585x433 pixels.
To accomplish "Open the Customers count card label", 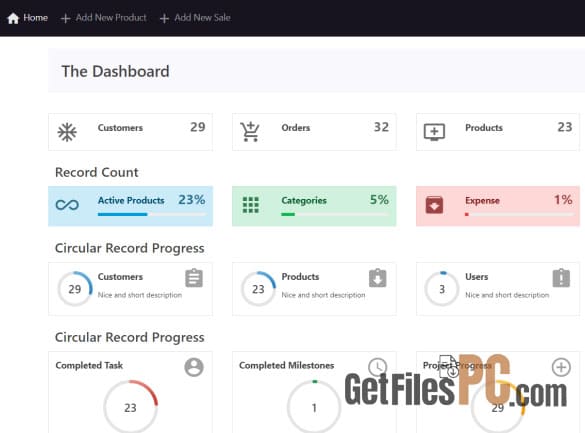I will pos(120,128).
